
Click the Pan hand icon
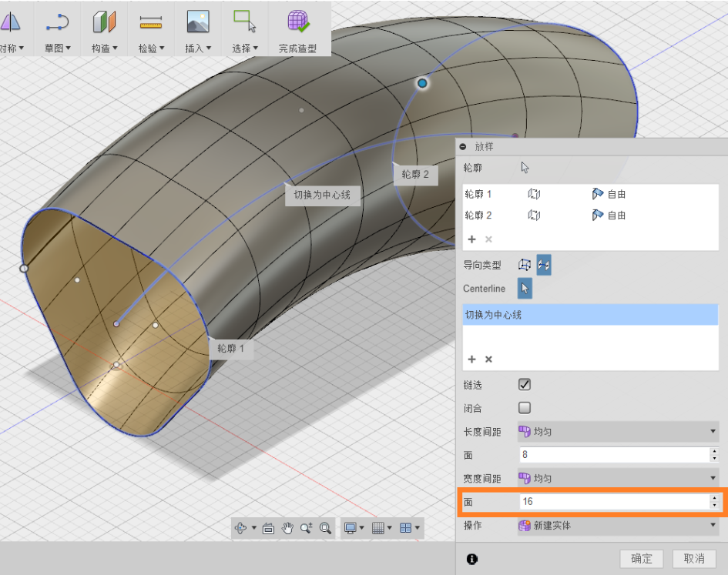pos(287,528)
